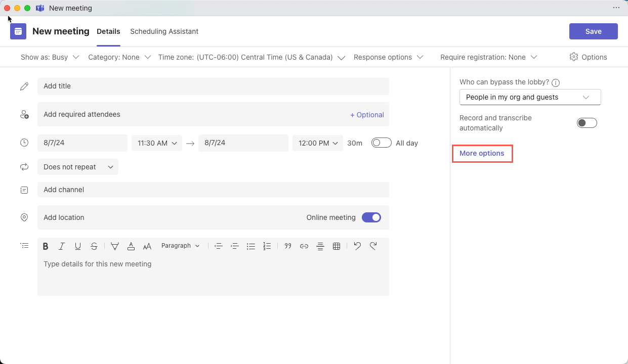Expand the Does not repeat dropdown
Viewport: 628px width, 364px height.
click(77, 167)
